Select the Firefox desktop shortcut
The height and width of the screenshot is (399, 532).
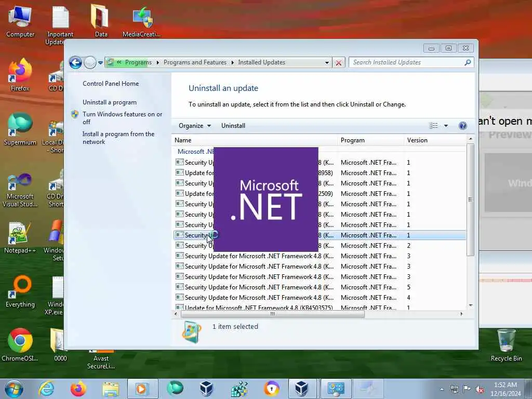[20, 75]
